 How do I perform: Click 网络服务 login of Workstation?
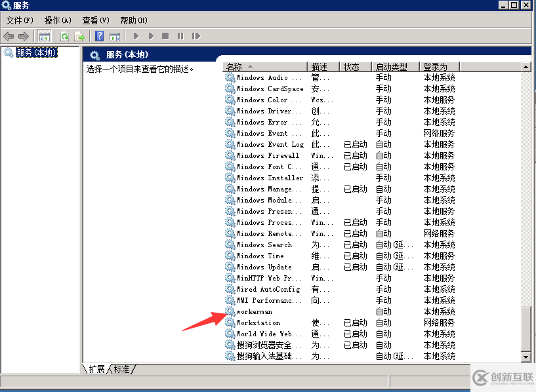pos(440,323)
